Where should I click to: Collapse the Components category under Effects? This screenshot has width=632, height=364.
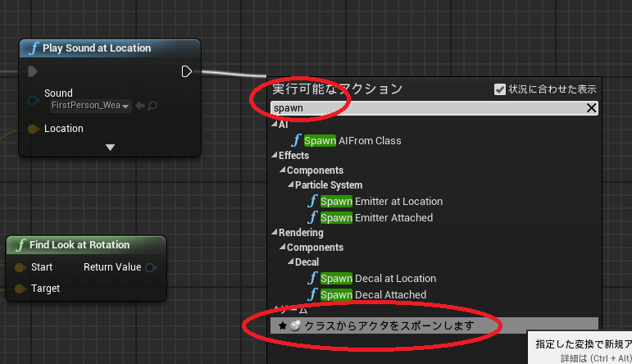click(283, 170)
